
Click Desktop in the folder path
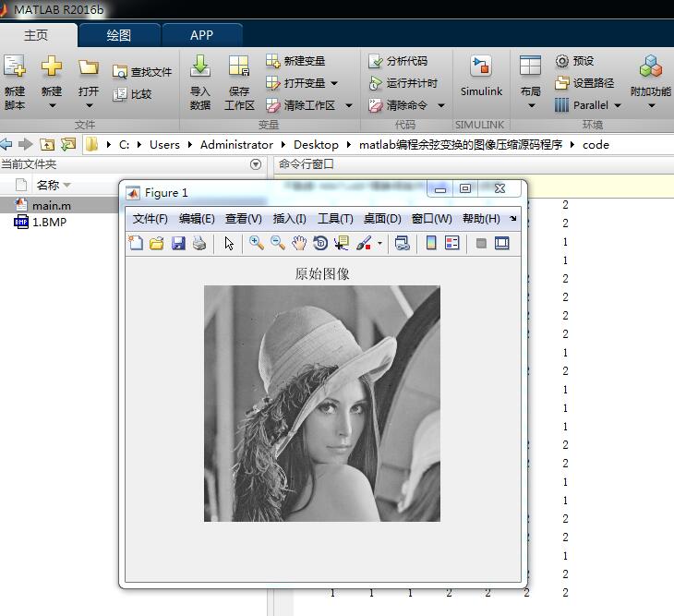(x=316, y=145)
